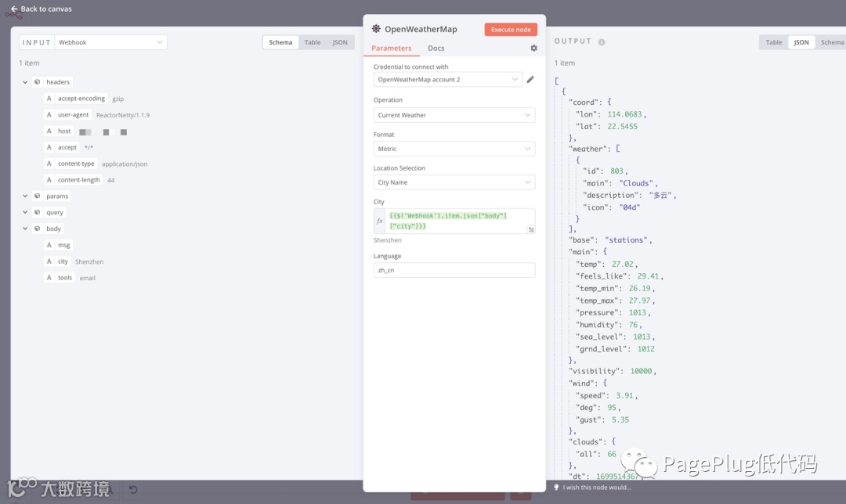Viewport: 846px width, 504px height.
Task: Click the fx expression icon for City
Action: pos(380,221)
